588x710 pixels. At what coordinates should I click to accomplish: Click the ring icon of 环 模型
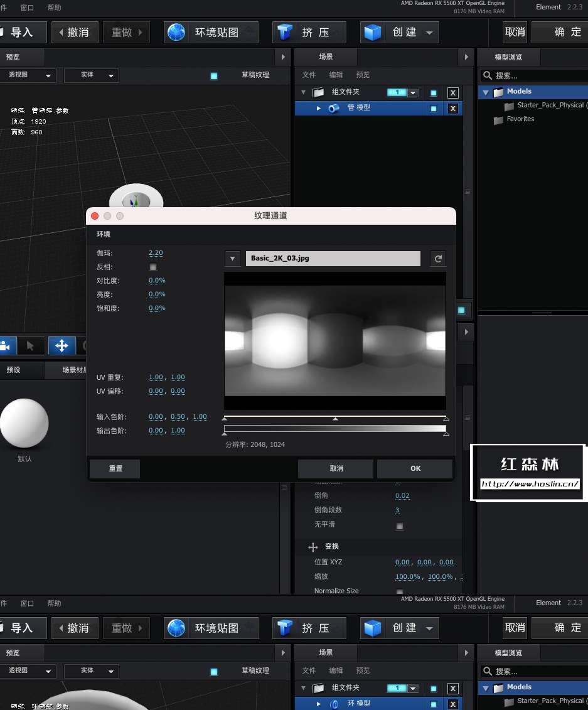pos(334,704)
